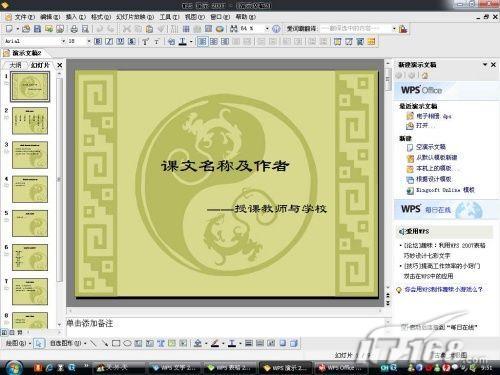Viewport: 500px width, 375px height.
Task: Click the 打开... link in task pane
Action: pos(425,126)
